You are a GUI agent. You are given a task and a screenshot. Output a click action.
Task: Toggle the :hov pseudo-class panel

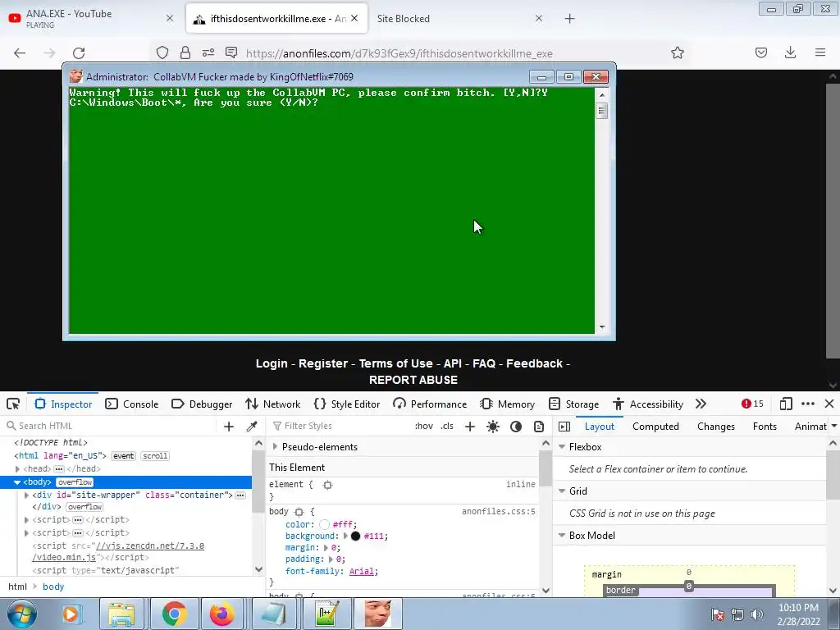424,426
